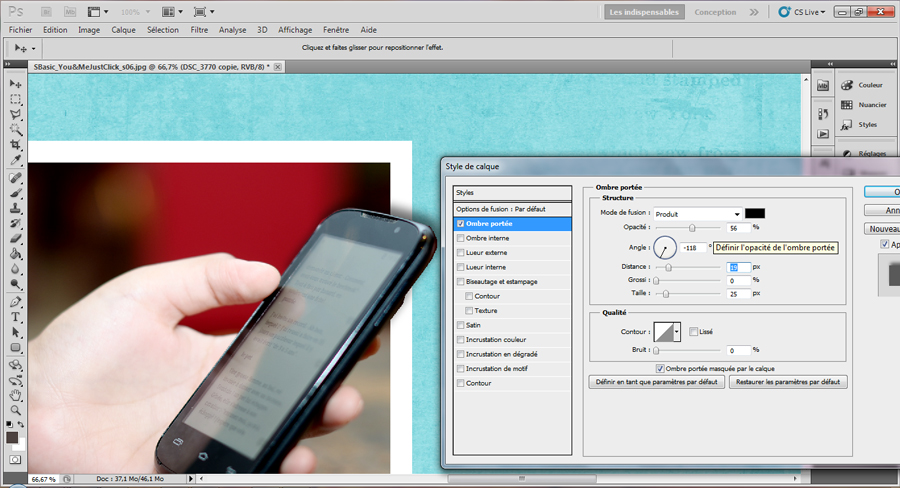Select the Eyedropper tool

click(x=15, y=160)
